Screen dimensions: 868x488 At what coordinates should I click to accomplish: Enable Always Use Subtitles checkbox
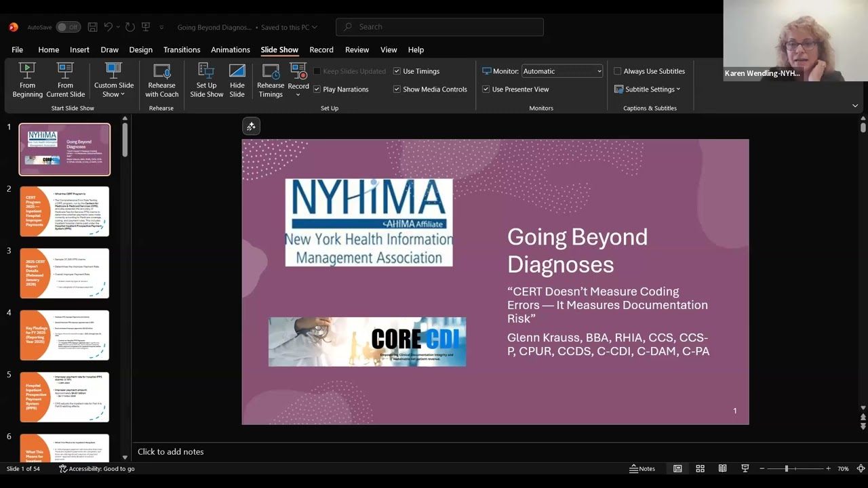click(x=617, y=71)
